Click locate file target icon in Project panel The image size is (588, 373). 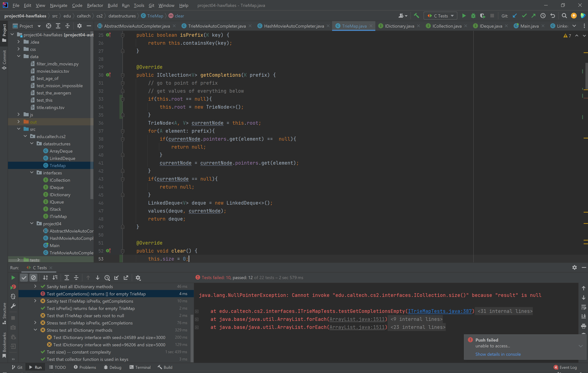pyautogui.click(x=49, y=26)
